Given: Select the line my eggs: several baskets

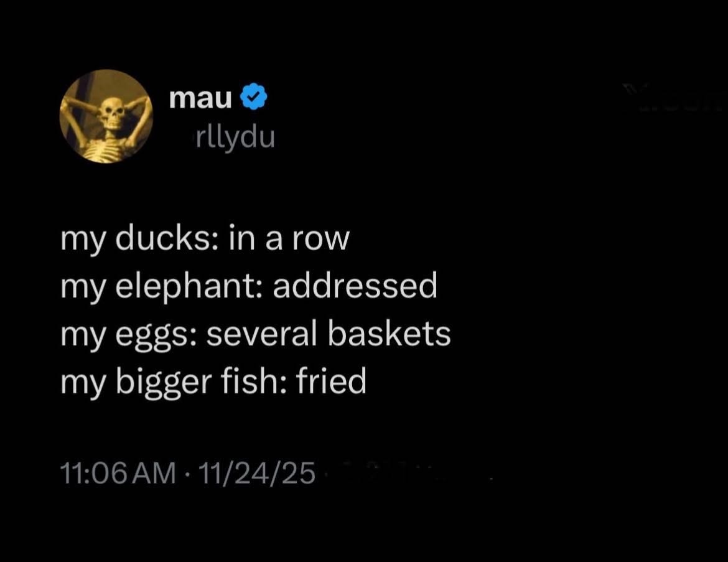Looking at the screenshot, I should (x=256, y=334).
